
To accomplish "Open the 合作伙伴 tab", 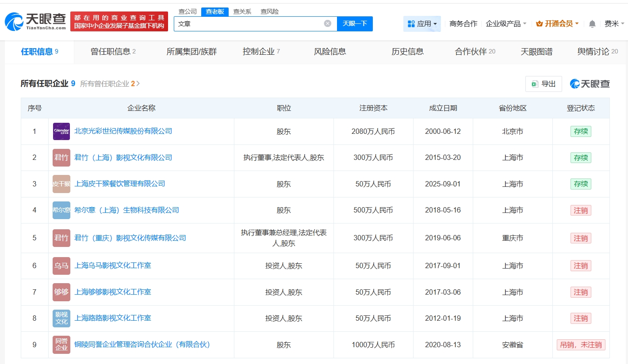I will click(x=475, y=52).
